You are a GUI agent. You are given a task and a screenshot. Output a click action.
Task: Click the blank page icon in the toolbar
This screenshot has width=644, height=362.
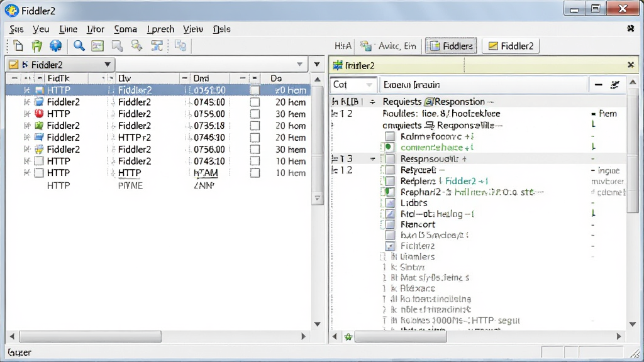pyautogui.click(x=18, y=45)
